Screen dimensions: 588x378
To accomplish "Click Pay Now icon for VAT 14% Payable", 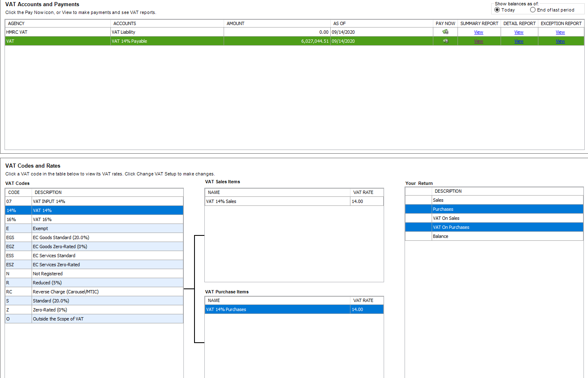I will click(445, 41).
